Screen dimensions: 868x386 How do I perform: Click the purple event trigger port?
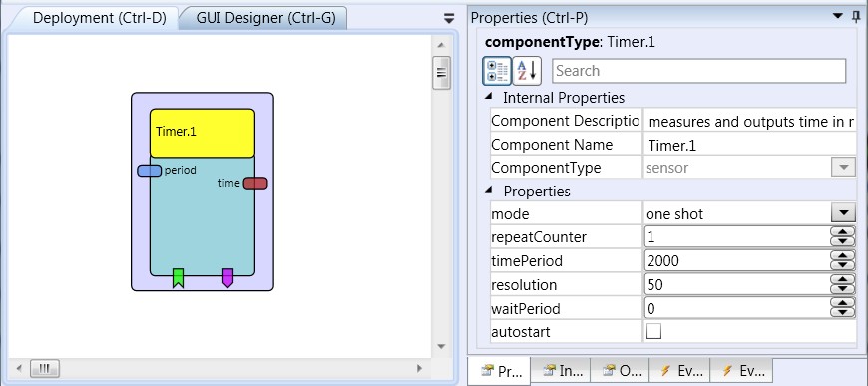227,278
